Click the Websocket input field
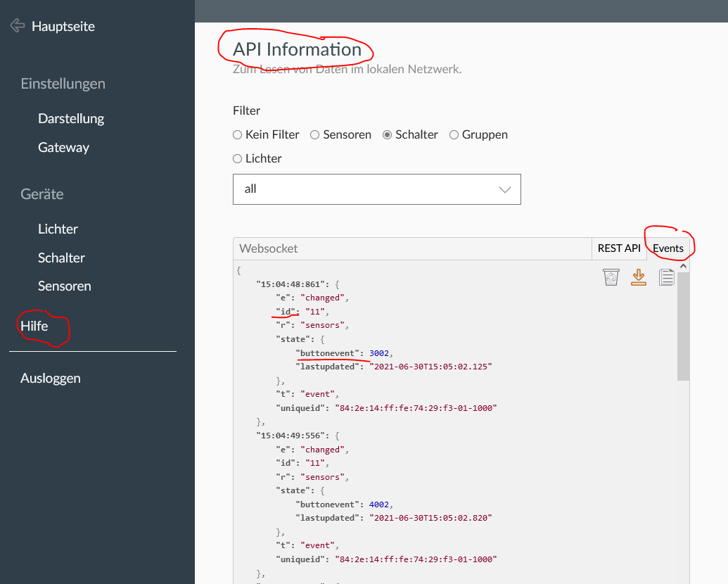The height and width of the screenshot is (584, 728). (411, 248)
